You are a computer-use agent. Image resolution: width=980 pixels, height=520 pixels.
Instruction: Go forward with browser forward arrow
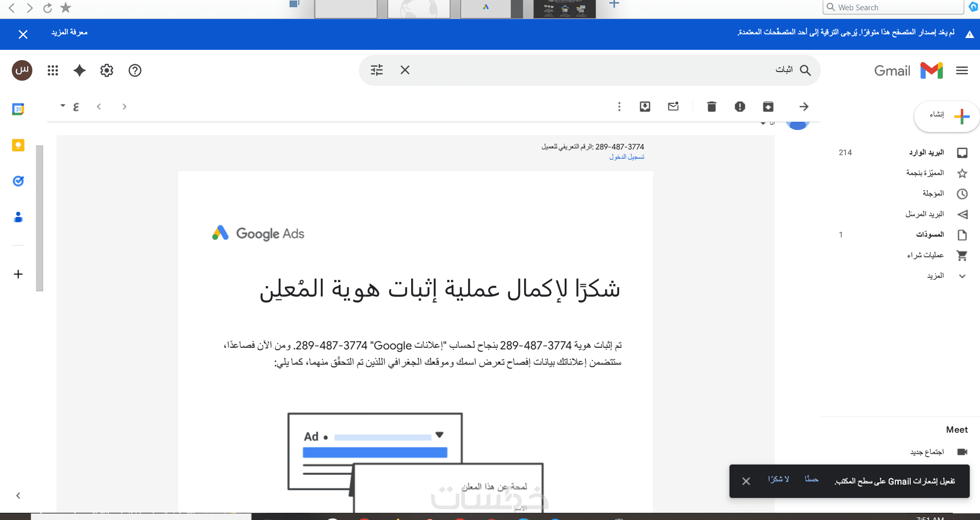pyautogui.click(x=30, y=8)
